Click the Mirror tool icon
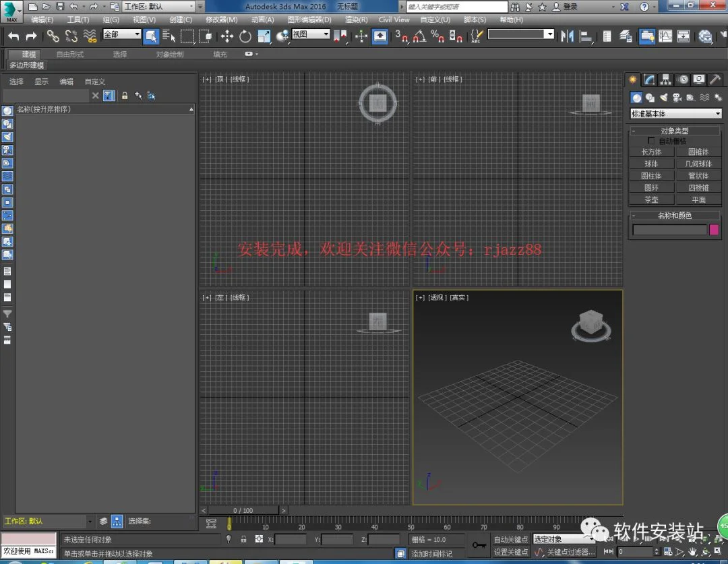The image size is (728, 564). (567, 36)
